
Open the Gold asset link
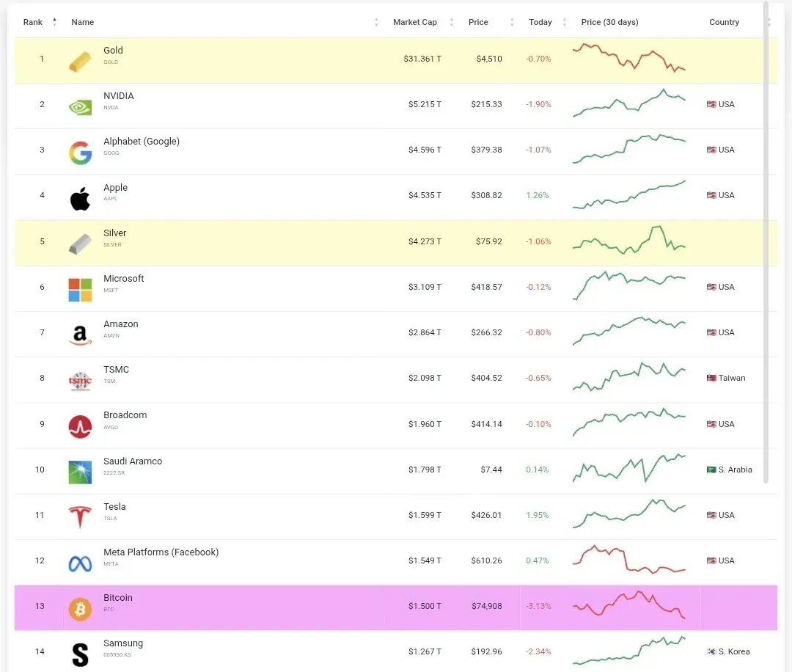coord(113,51)
